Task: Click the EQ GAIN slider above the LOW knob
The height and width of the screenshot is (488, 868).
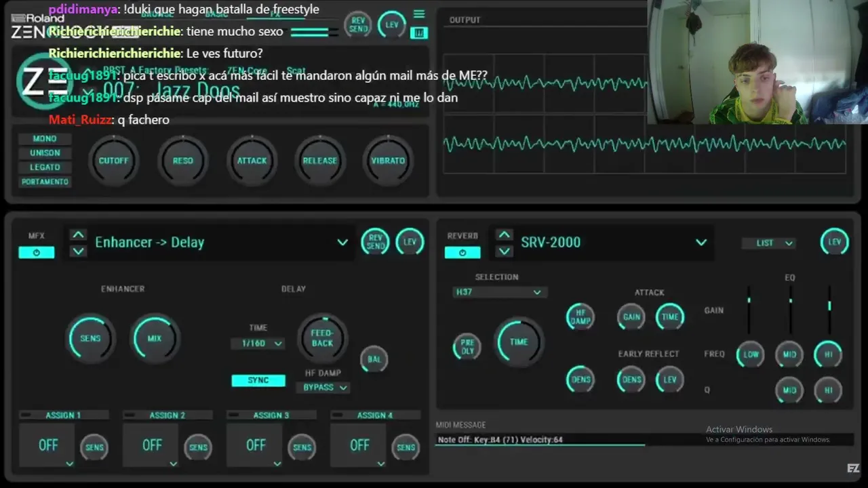Action: (749, 310)
